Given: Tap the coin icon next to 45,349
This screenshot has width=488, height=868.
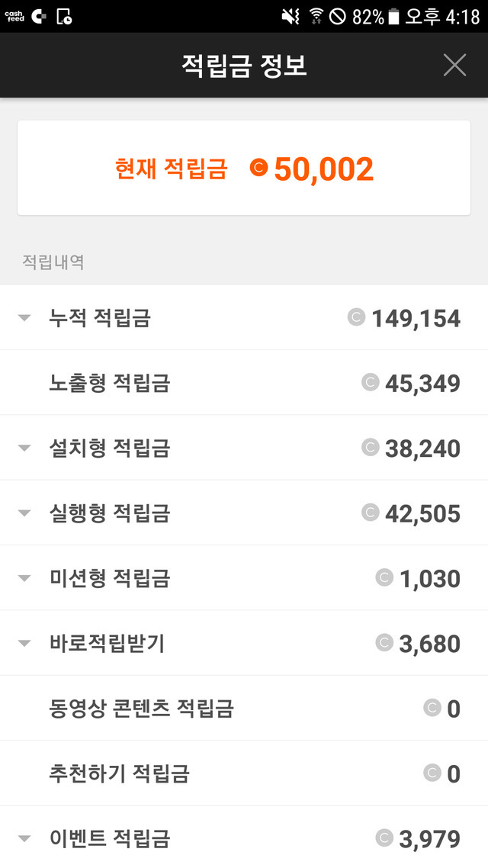Looking at the screenshot, I should point(370,381).
